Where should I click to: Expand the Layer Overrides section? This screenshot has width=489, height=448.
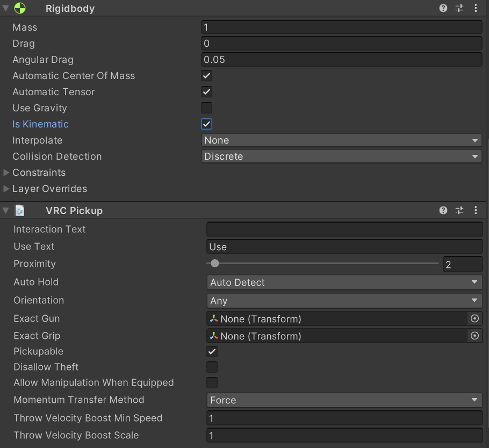[6, 189]
